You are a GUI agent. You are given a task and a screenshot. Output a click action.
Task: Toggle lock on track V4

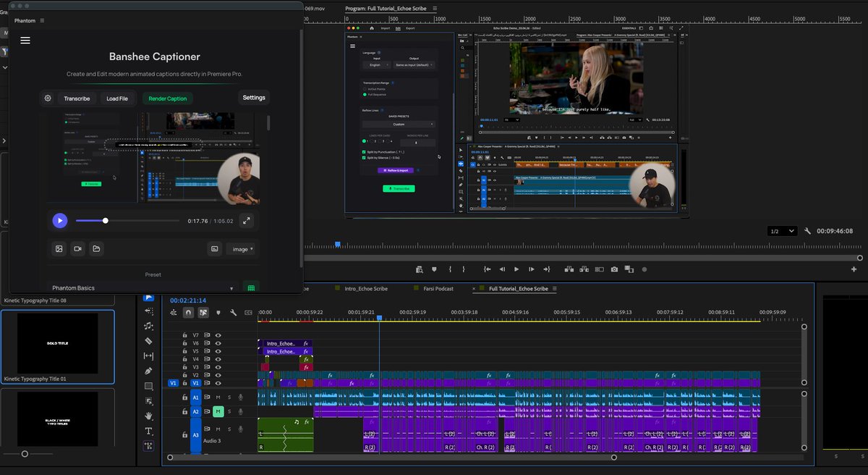pyautogui.click(x=184, y=359)
